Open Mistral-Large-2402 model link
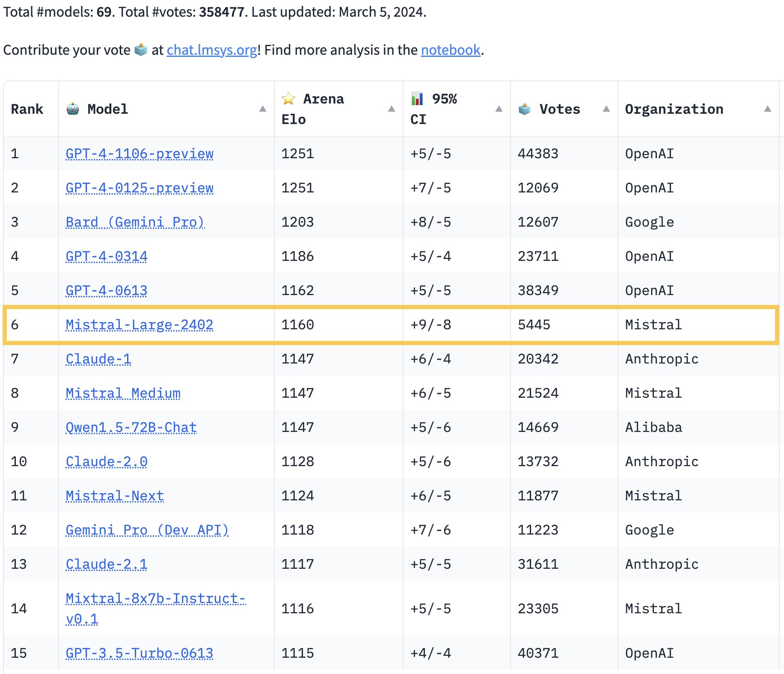 tap(140, 325)
